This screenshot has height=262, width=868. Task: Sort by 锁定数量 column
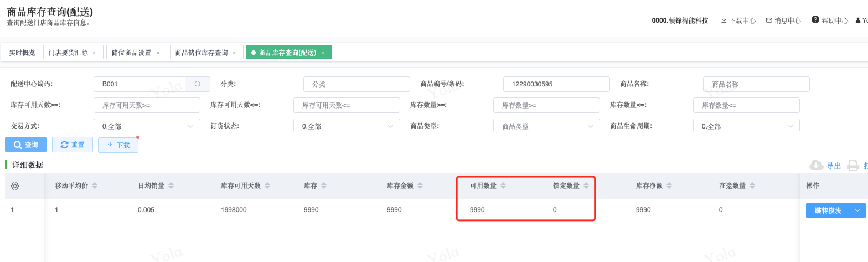[x=586, y=186]
